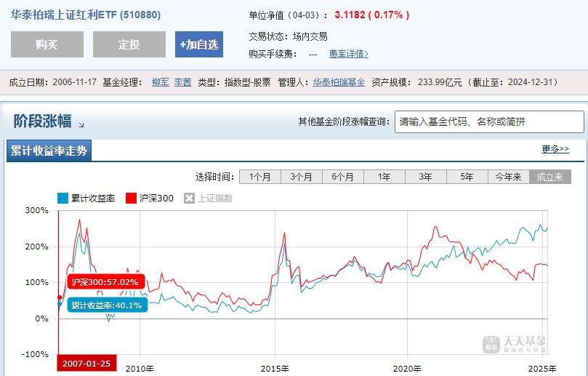The height and width of the screenshot is (376, 588).
Task: Focus the fund code search input field
Action: 489,121
